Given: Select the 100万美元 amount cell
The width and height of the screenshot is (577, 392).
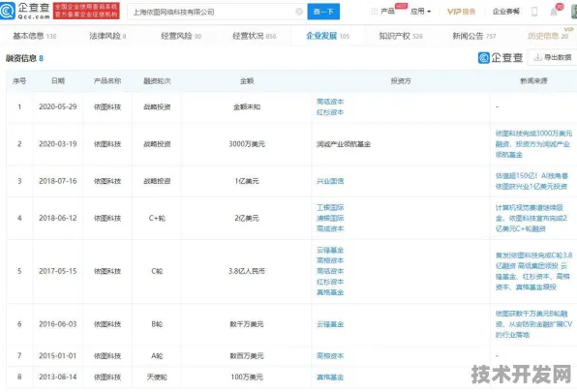Looking at the screenshot, I should coord(247,377).
